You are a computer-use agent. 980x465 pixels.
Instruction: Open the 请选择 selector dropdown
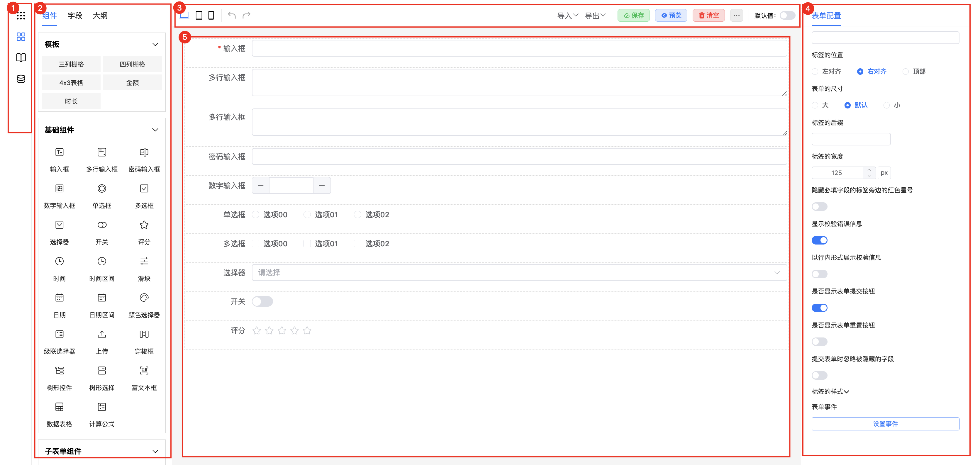pos(519,272)
